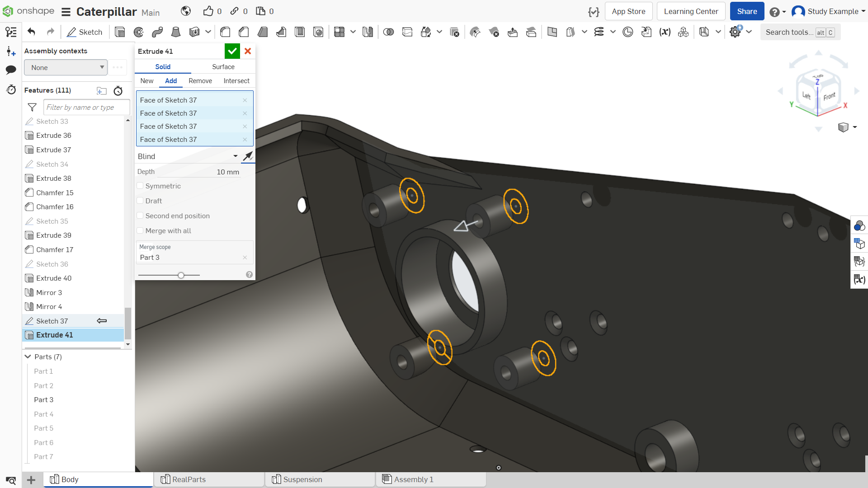The height and width of the screenshot is (488, 868).
Task: Select the Delete face tool
Action: coord(494,32)
